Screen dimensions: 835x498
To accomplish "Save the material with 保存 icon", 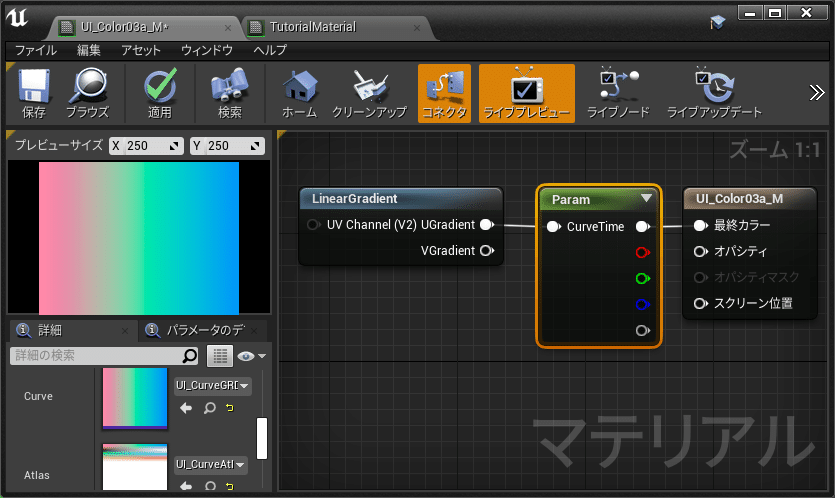I will 34,93.
